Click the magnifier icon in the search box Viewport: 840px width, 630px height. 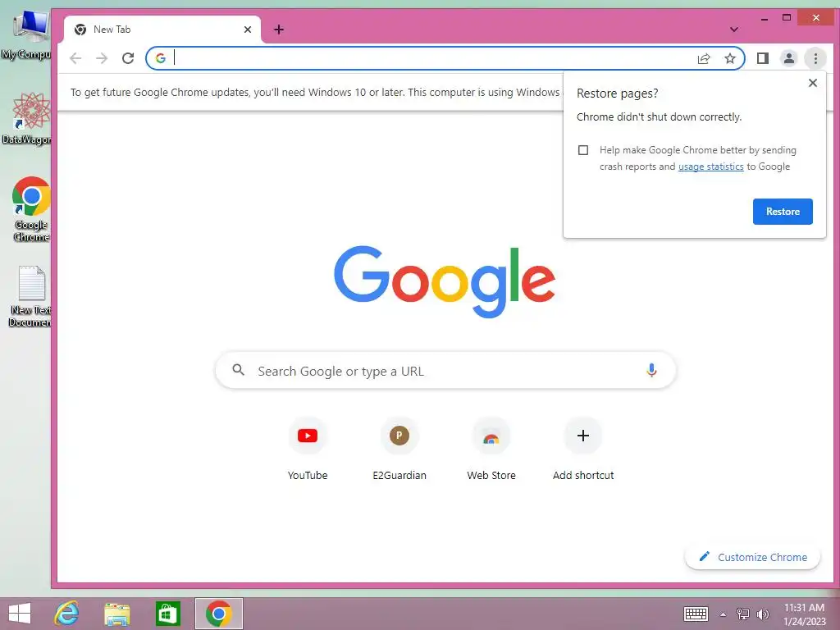239,370
